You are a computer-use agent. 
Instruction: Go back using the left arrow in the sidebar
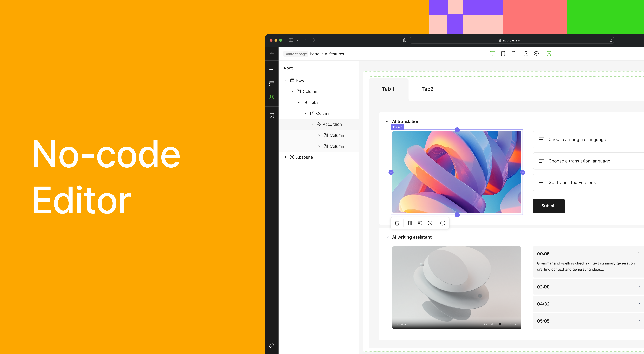click(271, 54)
